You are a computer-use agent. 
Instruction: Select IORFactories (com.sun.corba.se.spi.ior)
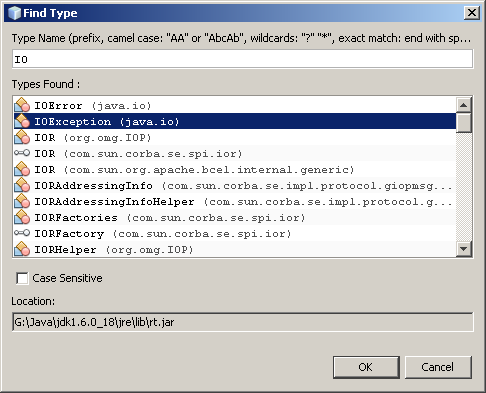pos(235,217)
